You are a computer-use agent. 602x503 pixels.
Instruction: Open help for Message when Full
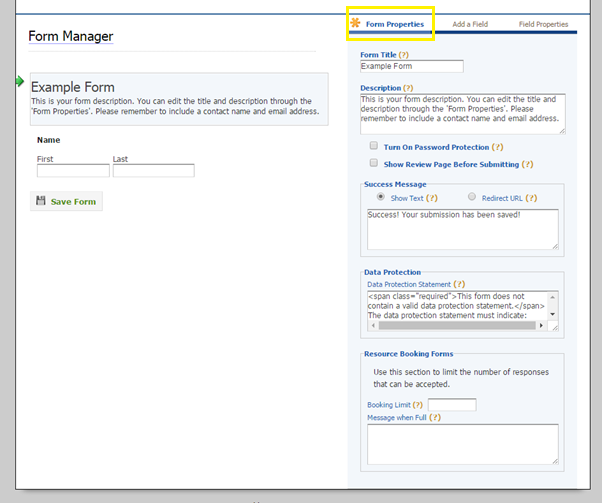tap(435, 416)
